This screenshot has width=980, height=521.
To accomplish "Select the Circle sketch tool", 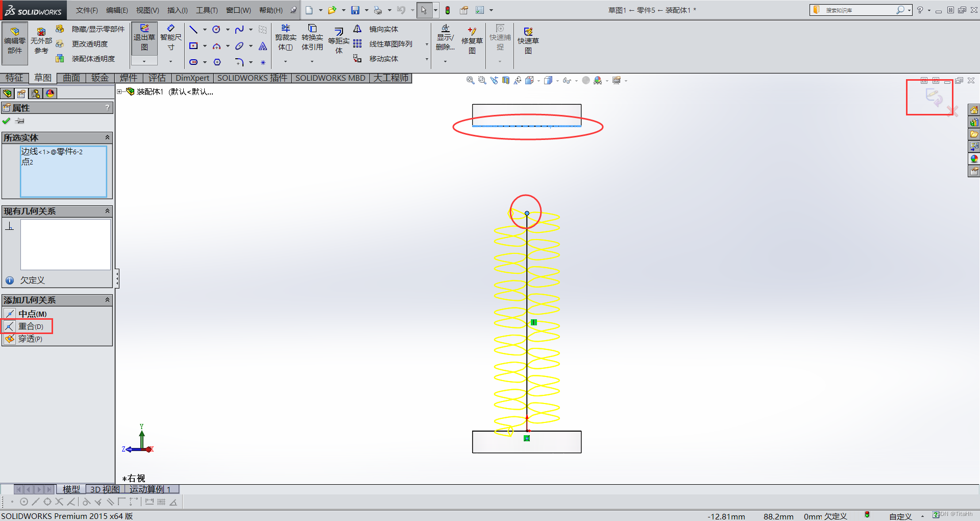I will (216, 30).
